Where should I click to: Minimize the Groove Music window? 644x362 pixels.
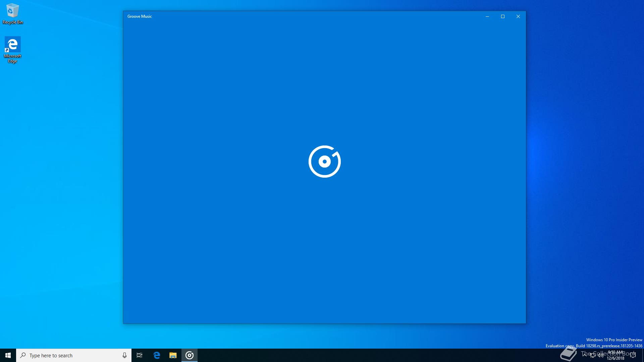(487, 16)
